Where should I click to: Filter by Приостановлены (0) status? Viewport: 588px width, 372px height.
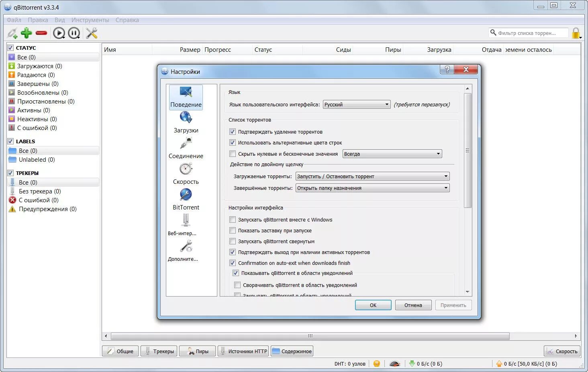[53, 102]
